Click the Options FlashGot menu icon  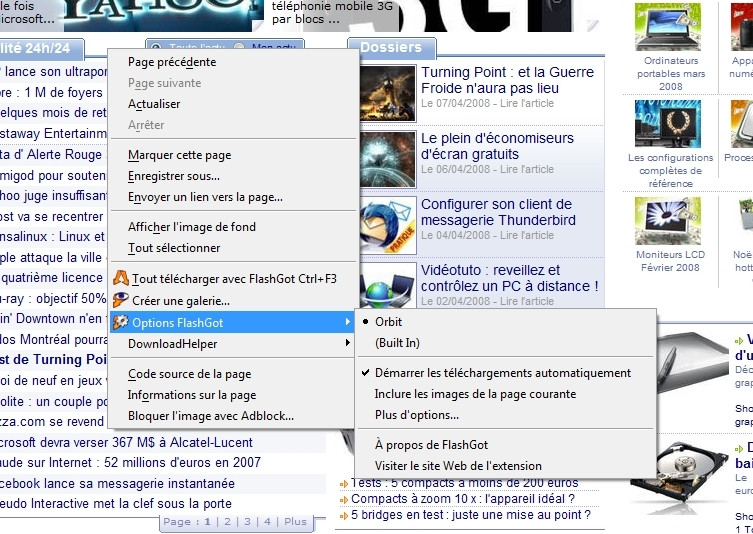[x=120, y=322]
